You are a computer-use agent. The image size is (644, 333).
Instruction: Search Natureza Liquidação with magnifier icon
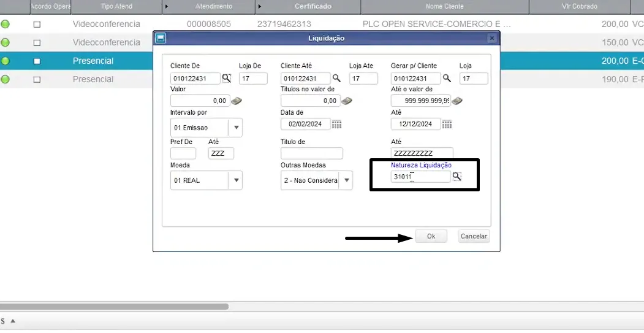click(x=457, y=177)
